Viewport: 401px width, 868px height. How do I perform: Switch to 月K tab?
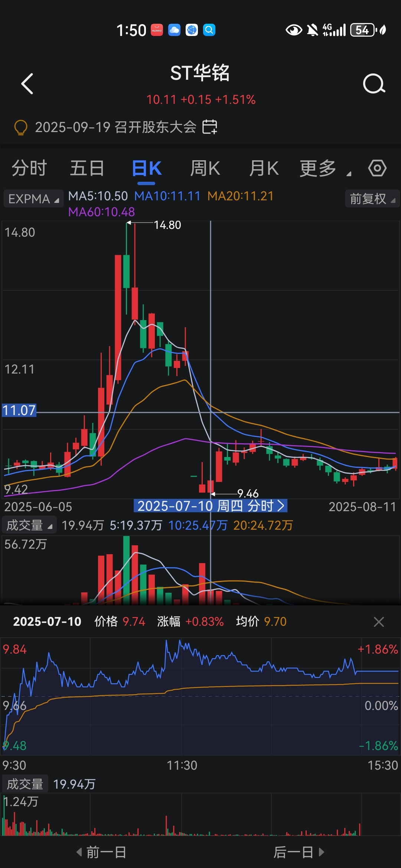point(264,168)
